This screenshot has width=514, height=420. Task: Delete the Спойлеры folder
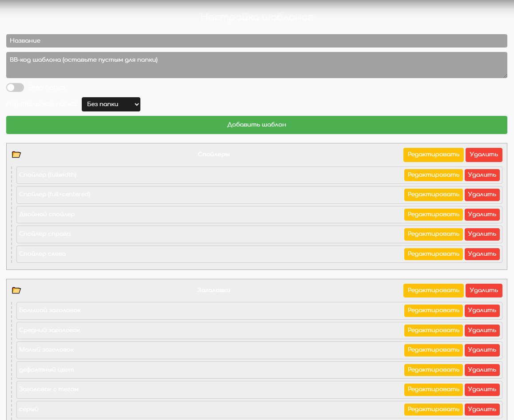pyautogui.click(x=484, y=155)
